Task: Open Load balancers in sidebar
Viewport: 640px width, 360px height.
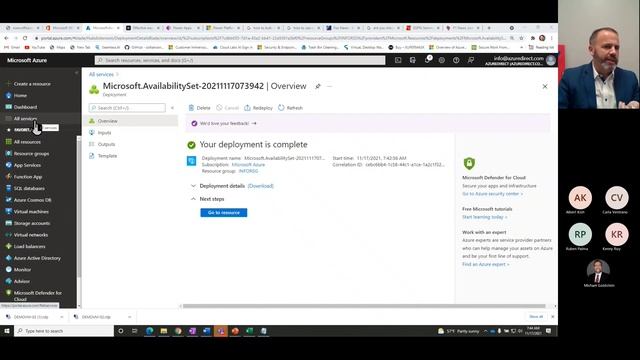Action: [29, 247]
